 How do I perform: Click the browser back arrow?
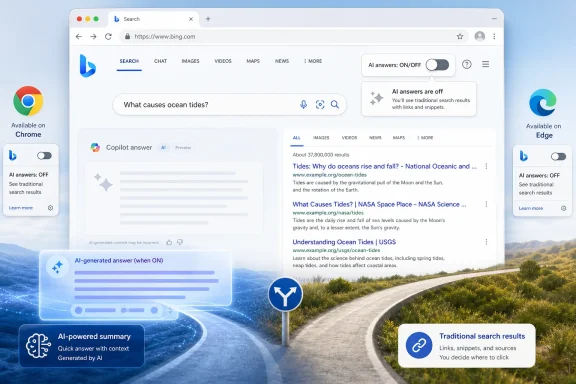(79, 36)
